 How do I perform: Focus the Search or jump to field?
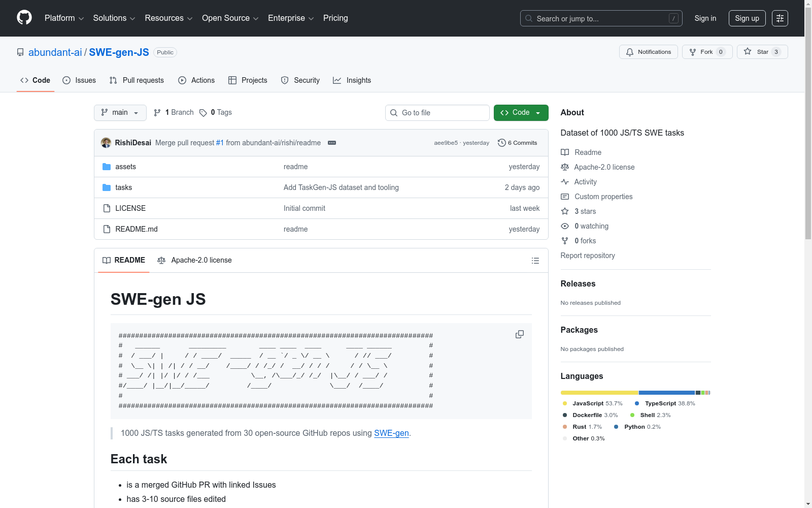click(601, 18)
